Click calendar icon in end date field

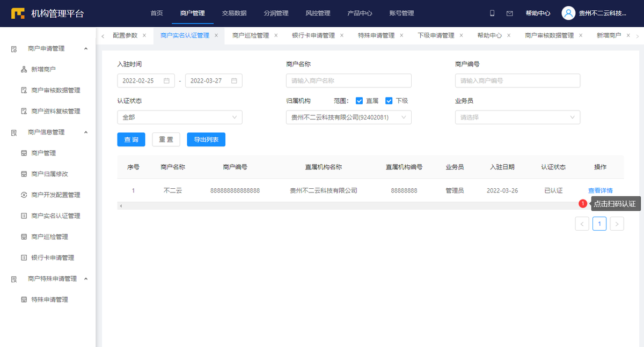pyautogui.click(x=234, y=80)
